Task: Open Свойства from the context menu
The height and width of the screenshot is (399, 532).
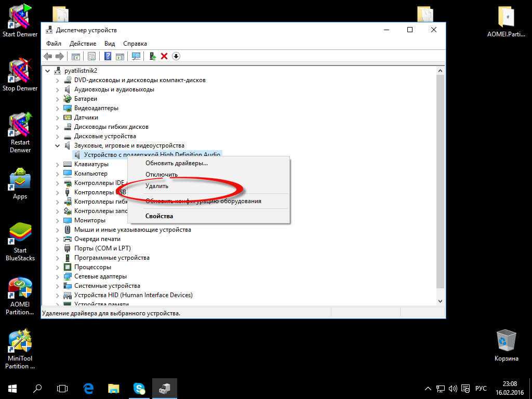Action: pos(159,216)
